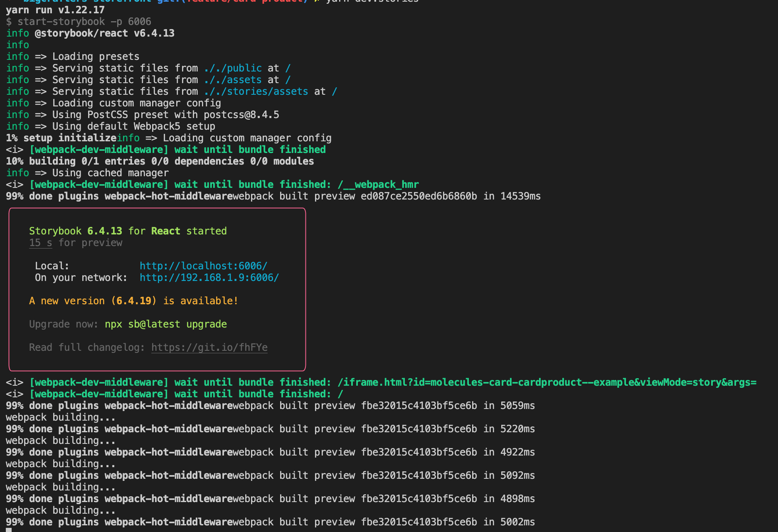
Task: Click 'Storybook 6.4.13 for React started'
Action: point(128,231)
